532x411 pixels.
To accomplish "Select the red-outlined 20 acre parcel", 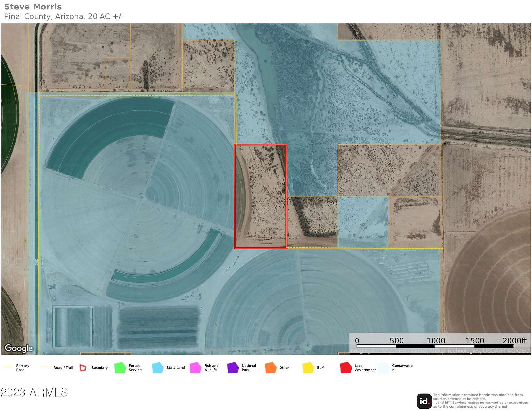I will coord(261,196).
